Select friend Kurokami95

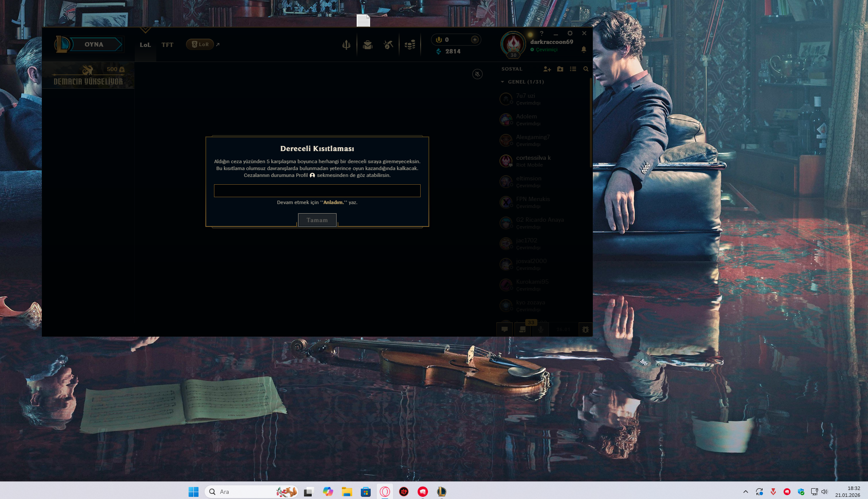[543, 285]
